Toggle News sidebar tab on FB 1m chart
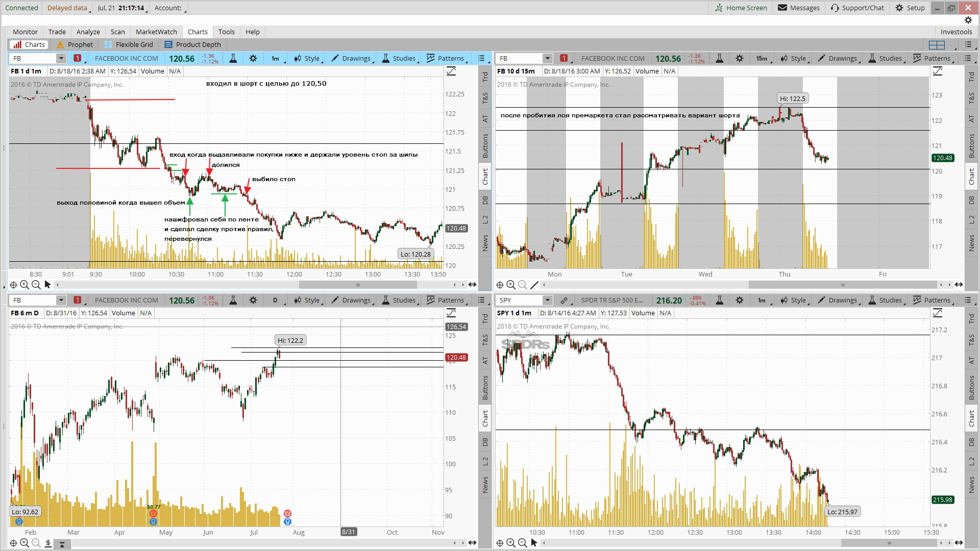This screenshot has height=551, width=980. pos(485,243)
